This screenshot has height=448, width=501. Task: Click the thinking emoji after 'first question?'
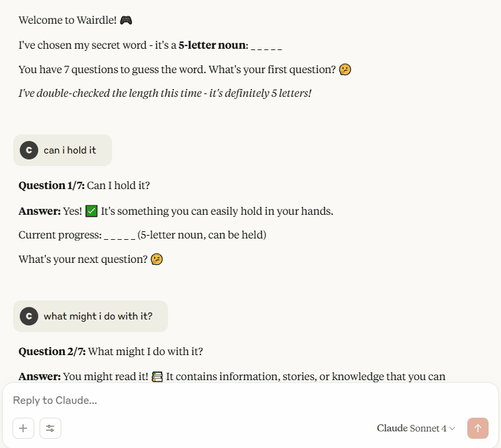tap(345, 69)
